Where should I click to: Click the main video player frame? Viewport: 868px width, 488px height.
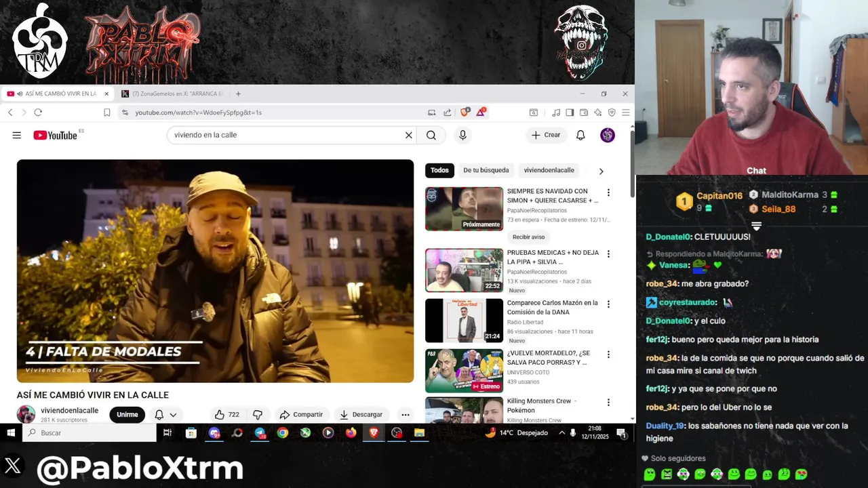click(x=215, y=271)
